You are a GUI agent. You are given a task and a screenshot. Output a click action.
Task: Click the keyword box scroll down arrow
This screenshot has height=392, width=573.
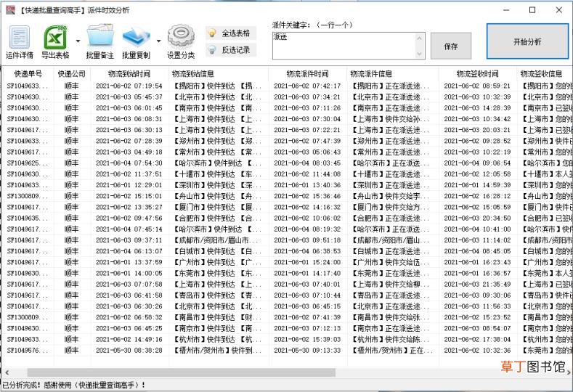[x=420, y=54]
